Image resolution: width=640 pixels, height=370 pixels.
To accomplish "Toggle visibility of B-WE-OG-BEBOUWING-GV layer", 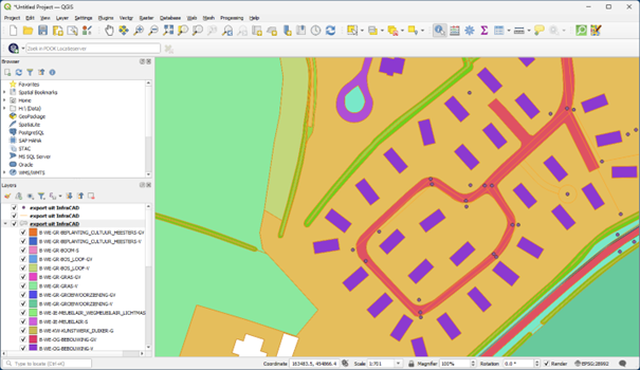I will click(23, 339).
